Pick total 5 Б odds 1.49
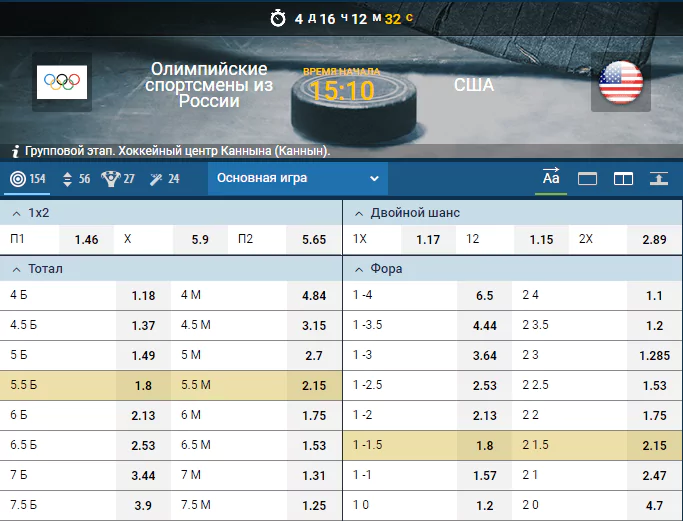Image resolution: width=683 pixels, height=521 pixels. pos(143,356)
